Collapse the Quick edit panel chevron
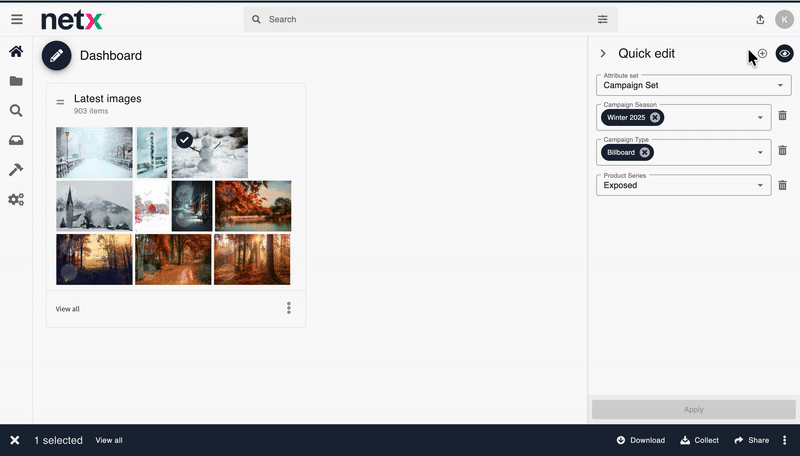 tap(603, 54)
